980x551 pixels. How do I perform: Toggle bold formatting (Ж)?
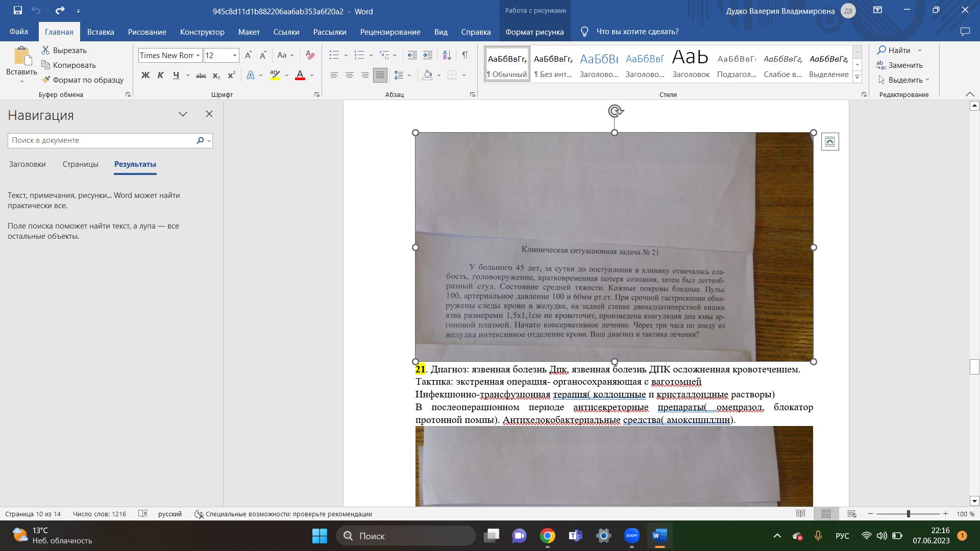[145, 75]
